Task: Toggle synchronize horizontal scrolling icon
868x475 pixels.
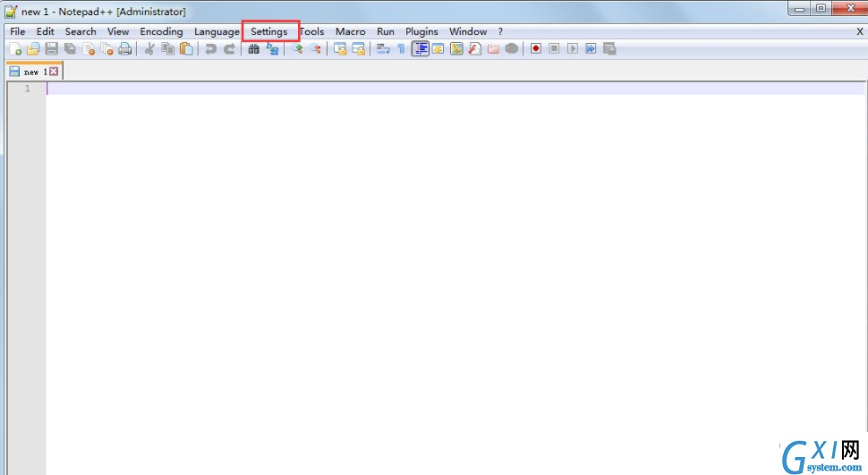Action: pyautogui.click(x=359, y=48)
